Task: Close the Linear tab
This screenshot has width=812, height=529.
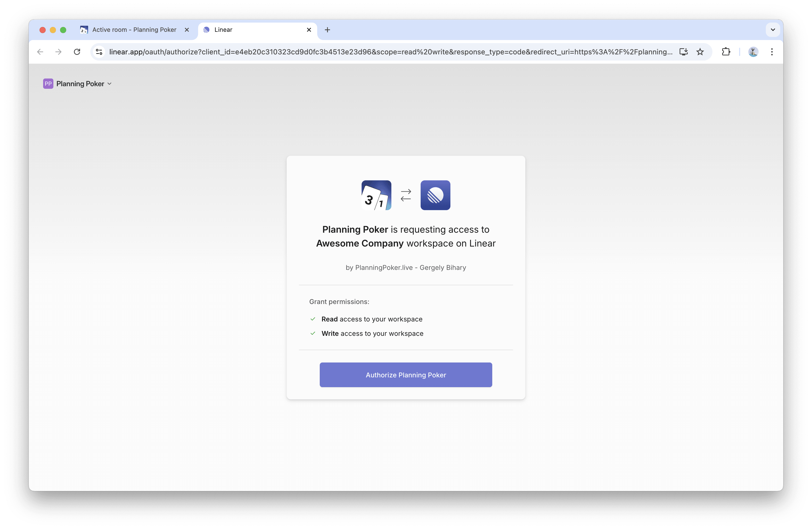Action: pyautogui.click(x=309, y=30)
